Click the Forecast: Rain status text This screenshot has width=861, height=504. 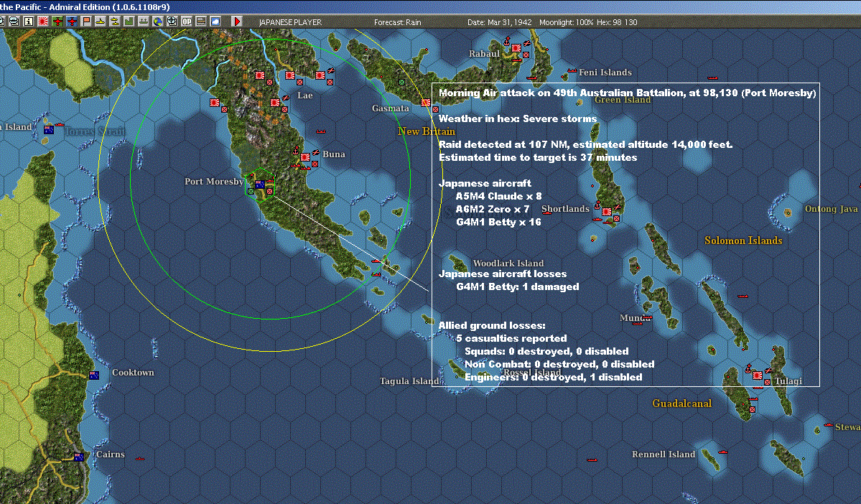(x=398, y=22)
